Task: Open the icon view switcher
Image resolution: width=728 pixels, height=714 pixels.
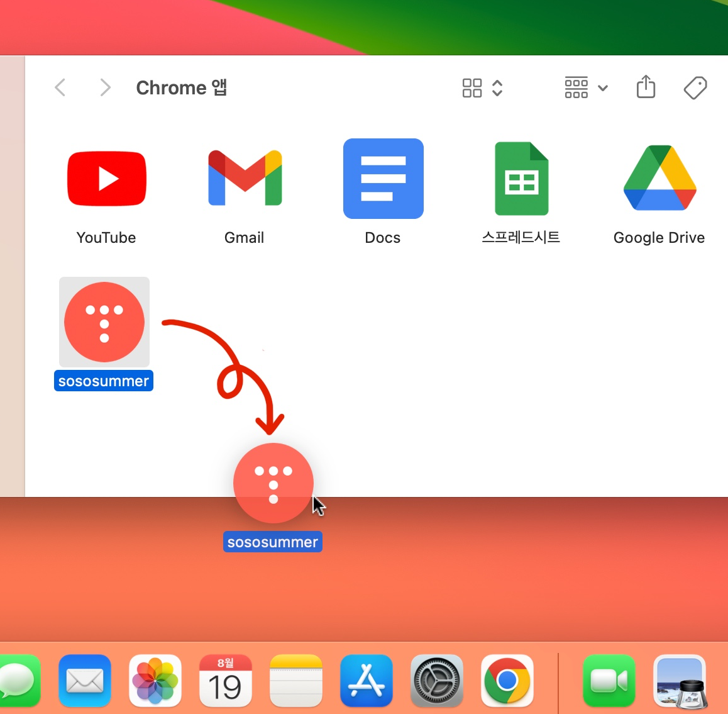Action: click(x=483, y=88)
